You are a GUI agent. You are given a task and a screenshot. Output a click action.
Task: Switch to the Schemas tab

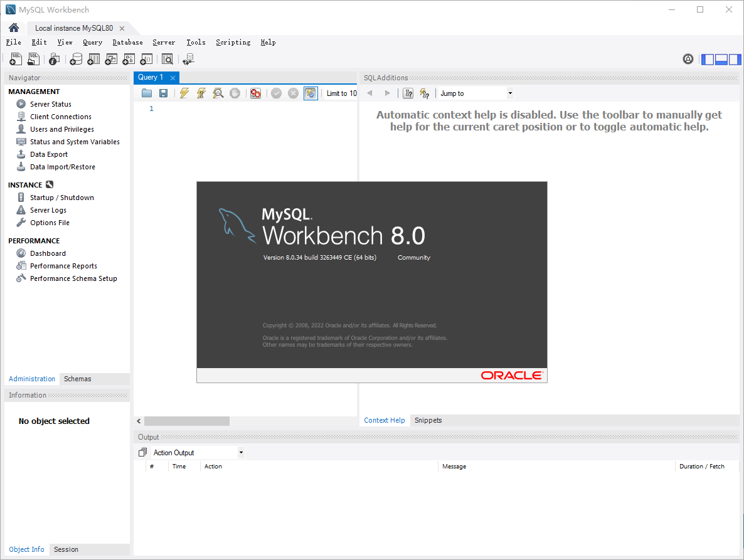tap(77, 379)
